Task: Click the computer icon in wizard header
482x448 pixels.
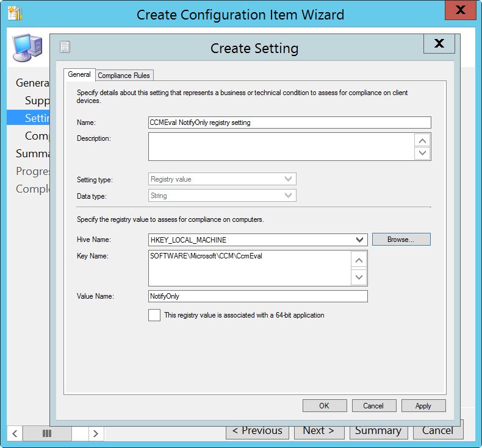Action: click(27, 51)
